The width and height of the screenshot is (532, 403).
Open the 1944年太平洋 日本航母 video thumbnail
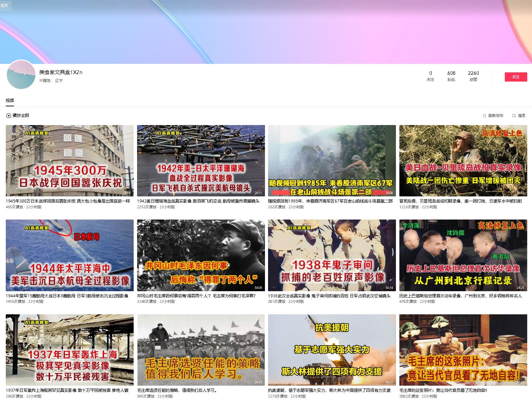pos(70,255)
